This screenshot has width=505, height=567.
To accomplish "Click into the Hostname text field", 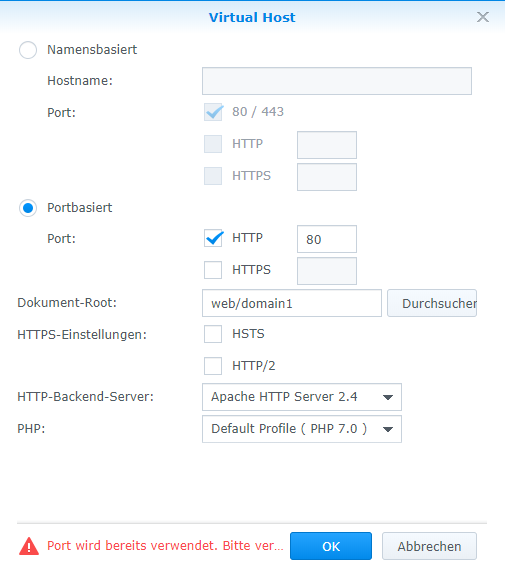I will coord(337,81).
